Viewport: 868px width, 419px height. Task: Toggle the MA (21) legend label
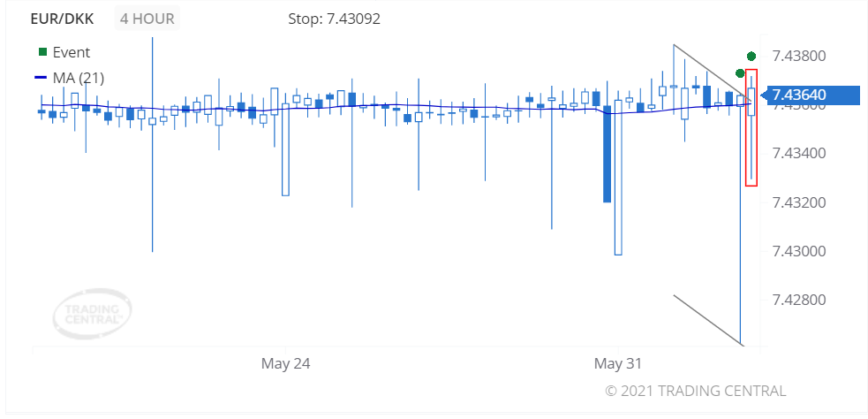[x=79, y=78]
